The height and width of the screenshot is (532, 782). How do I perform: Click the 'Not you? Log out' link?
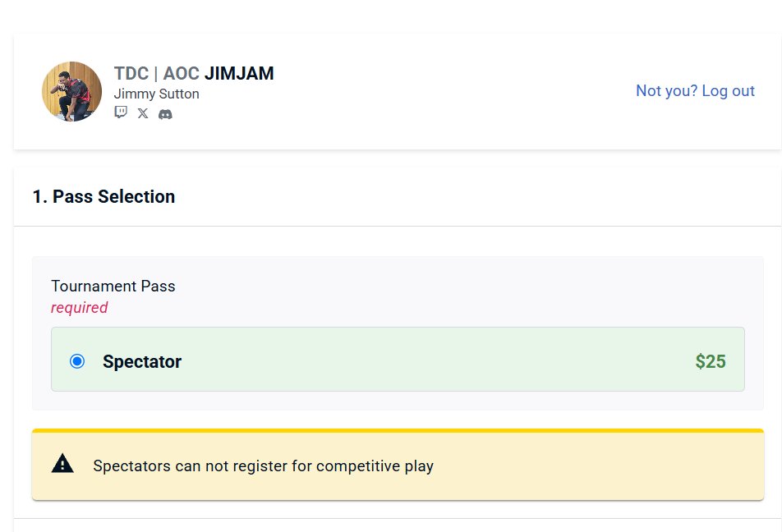tap(695, 91)
